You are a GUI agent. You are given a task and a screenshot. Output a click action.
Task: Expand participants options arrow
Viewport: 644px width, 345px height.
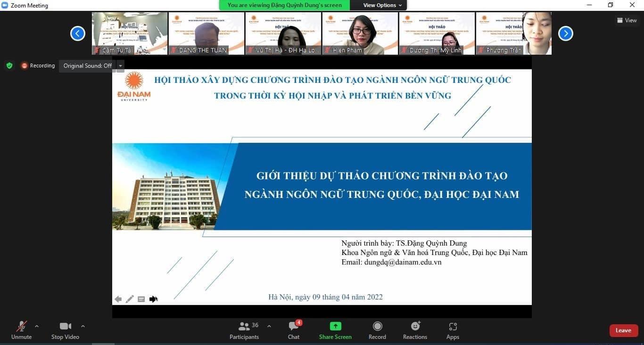269,326
